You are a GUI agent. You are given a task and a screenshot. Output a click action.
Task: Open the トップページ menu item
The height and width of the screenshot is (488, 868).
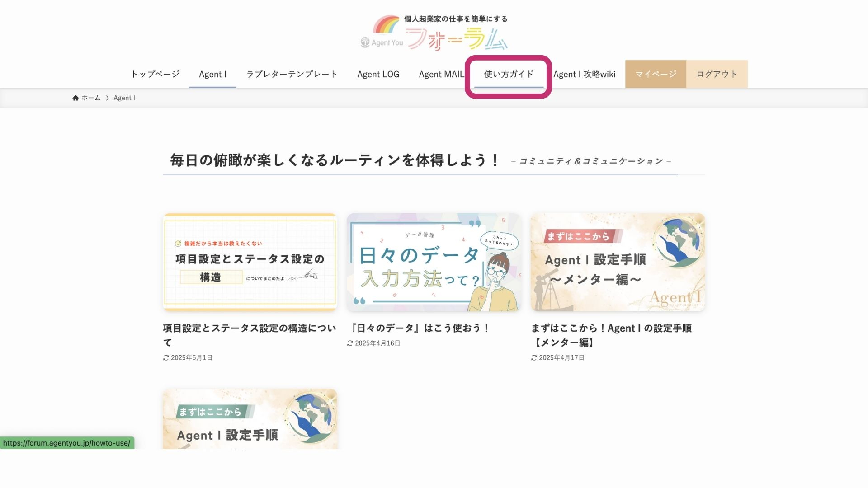tap(155, 74)
